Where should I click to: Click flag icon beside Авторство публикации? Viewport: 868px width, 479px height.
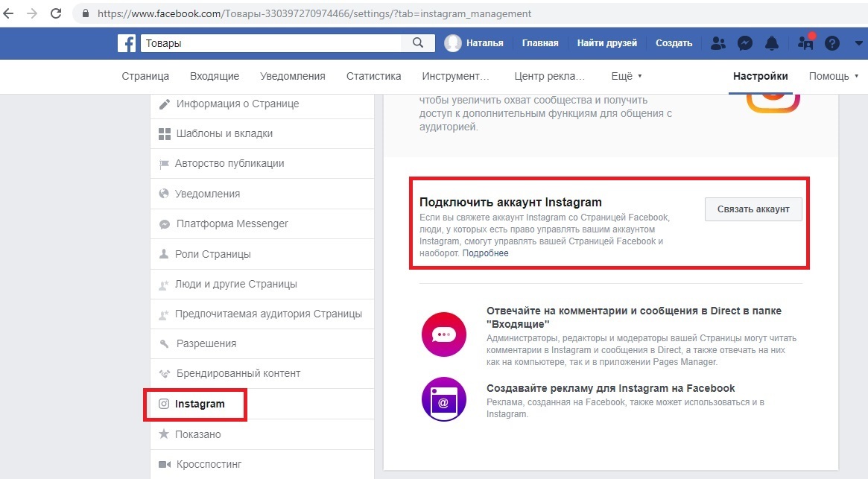pyautogui.click(x=164, y=164)
